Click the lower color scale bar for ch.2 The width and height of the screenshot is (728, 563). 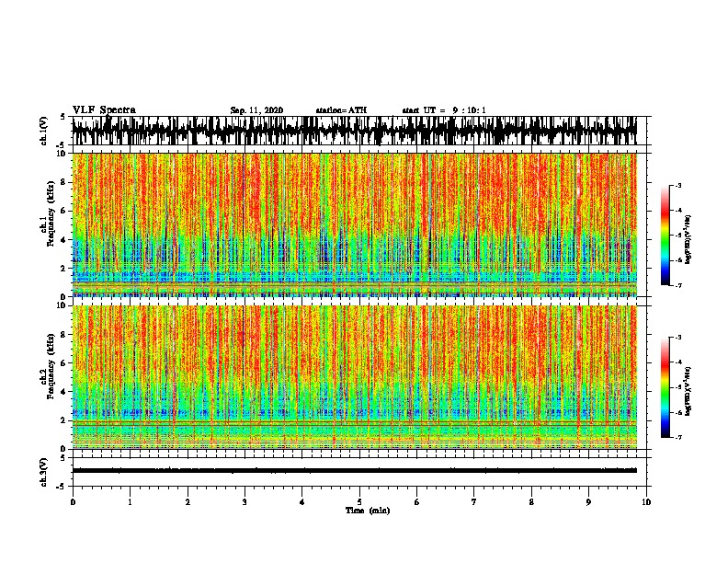click(x=665, y=387)
